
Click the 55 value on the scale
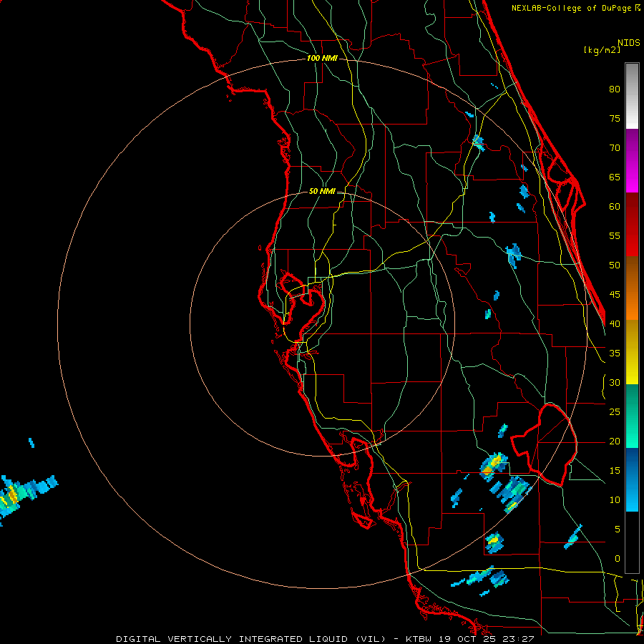[x=615, y=235]
